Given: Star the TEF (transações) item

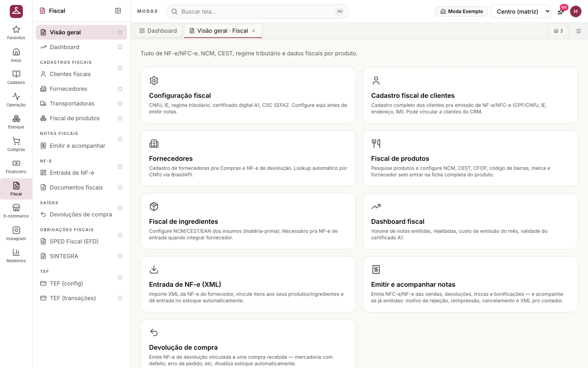Looking at the screenshot, I should (120, 298).
